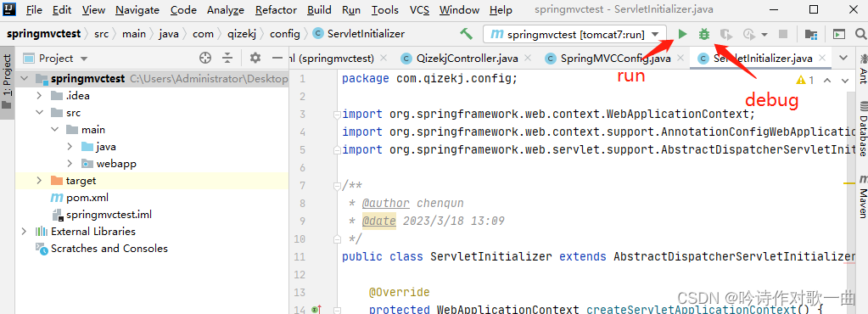The height and width of the screenshot is (314, 868).
Task: Click createServletApplicationContext method name
Action: [x=692, y=310]
